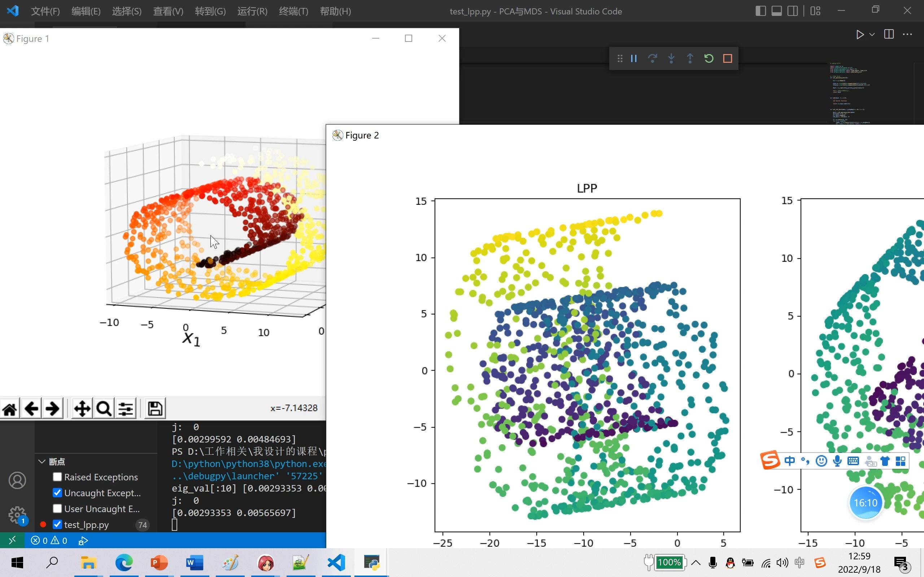Open the 终端(T) menu
The width and height of the screenshot is (924, 577).
(x=293, y=12)
